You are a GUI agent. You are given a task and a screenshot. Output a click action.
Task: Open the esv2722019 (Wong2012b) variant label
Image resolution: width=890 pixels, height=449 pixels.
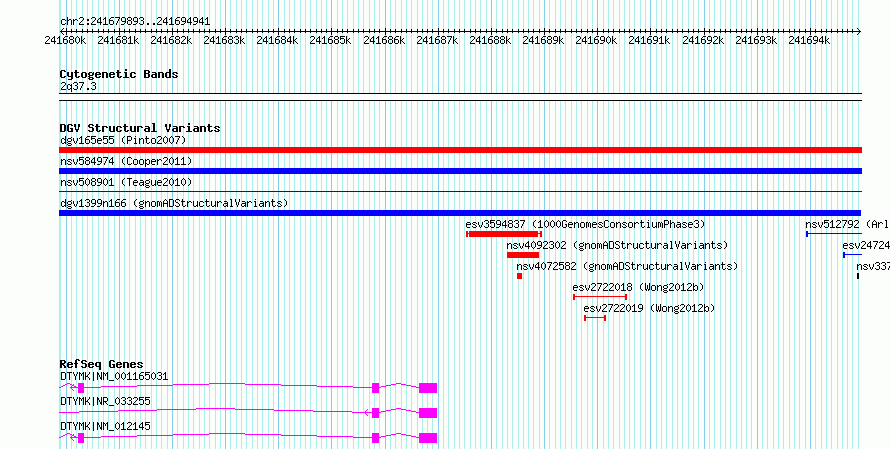649,309
